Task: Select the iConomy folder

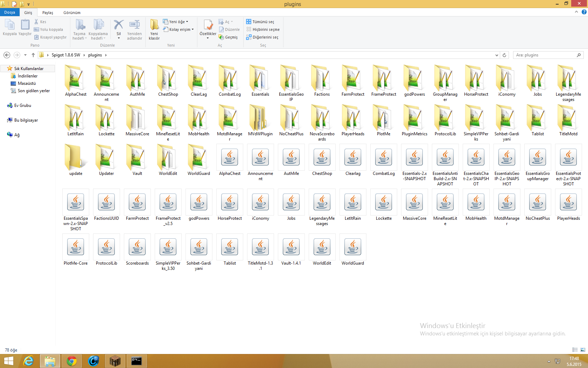Action: (507, 81)
